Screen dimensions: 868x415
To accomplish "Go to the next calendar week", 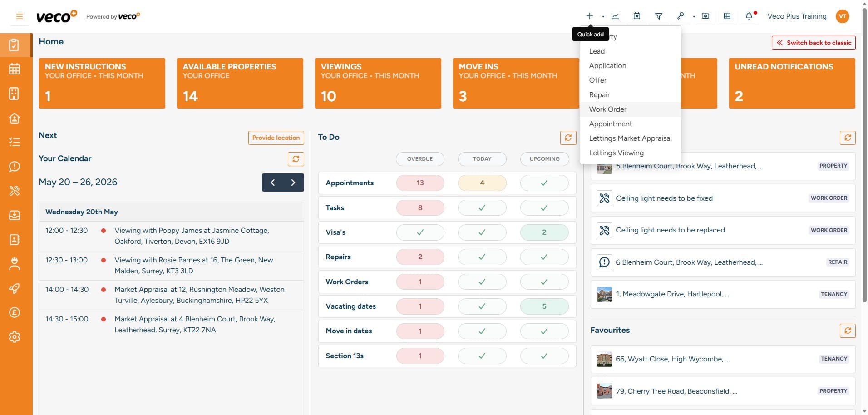I will pyautogui.click(x=293, y=183).
